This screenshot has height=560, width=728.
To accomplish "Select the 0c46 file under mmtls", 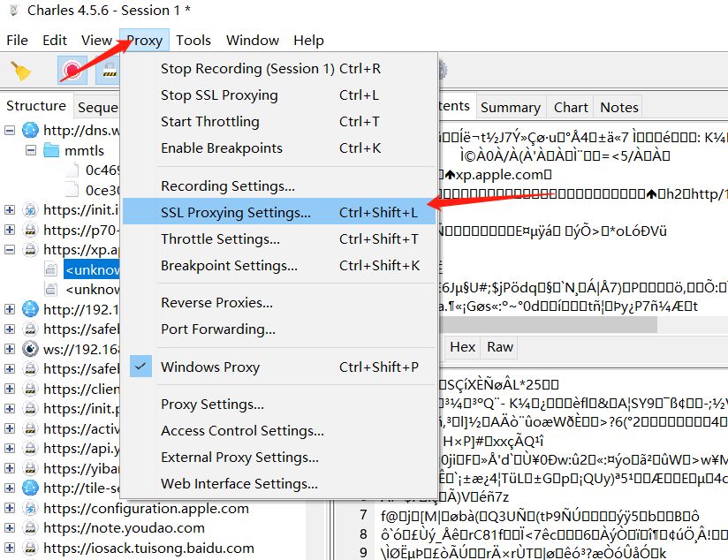I will pyautogui.click(x=102, y=170).
